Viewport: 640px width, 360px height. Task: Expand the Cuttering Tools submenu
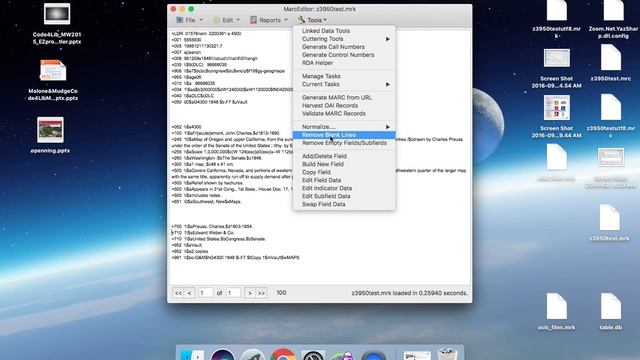point(344,39)
